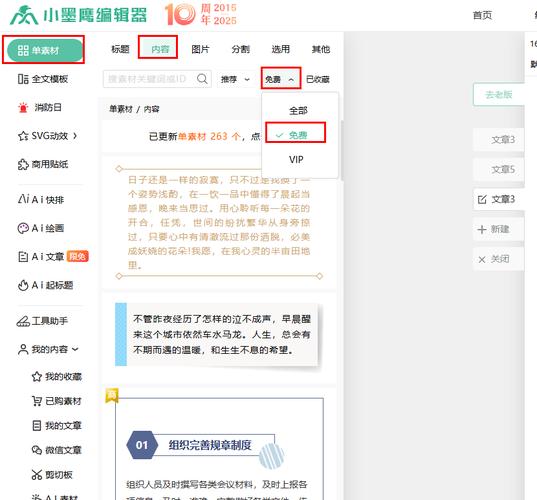This screenshot has height=500, width=537.
Task: Open the 消防日 siren icon
Action: pyautogui.click(x=23, y=108)
